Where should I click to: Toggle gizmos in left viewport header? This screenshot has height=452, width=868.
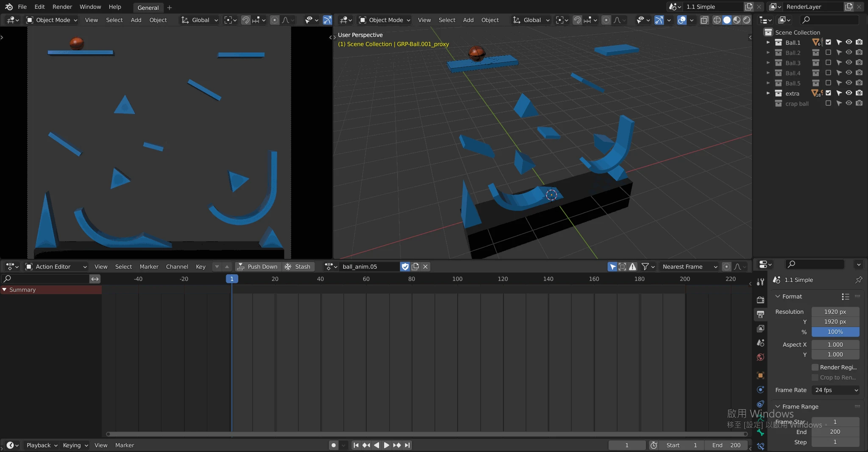(x=328, y=20)
